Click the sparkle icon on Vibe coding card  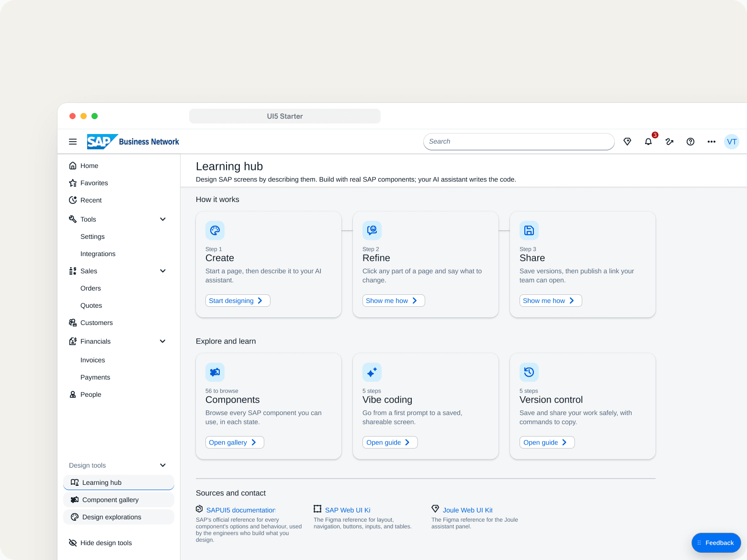point(372,372)
